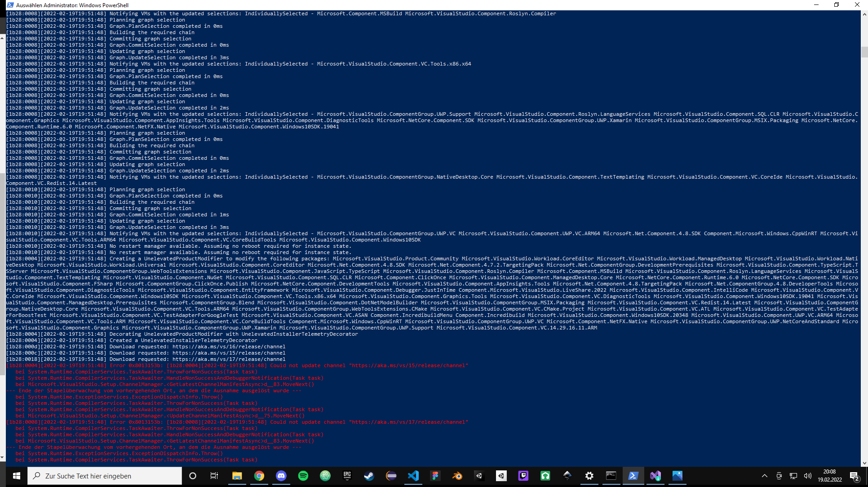Open Discord from the taskbar

coord(281,476)
